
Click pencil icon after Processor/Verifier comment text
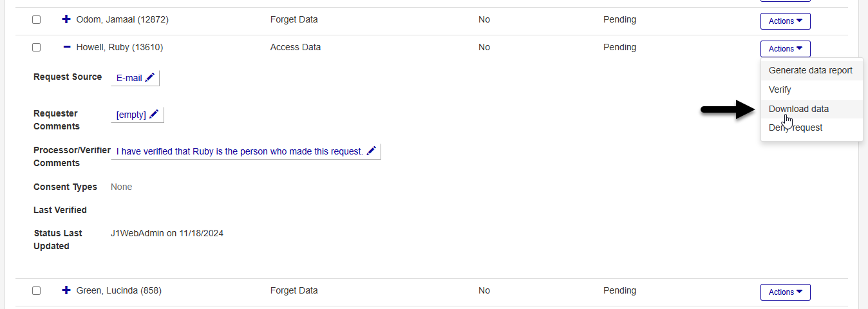372,151
